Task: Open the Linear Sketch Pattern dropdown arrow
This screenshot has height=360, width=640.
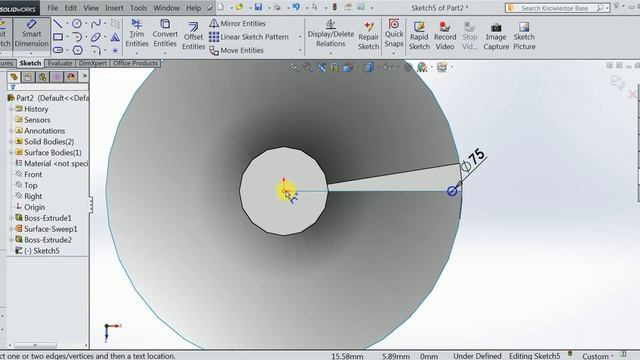Action: (x=300, y=37)
